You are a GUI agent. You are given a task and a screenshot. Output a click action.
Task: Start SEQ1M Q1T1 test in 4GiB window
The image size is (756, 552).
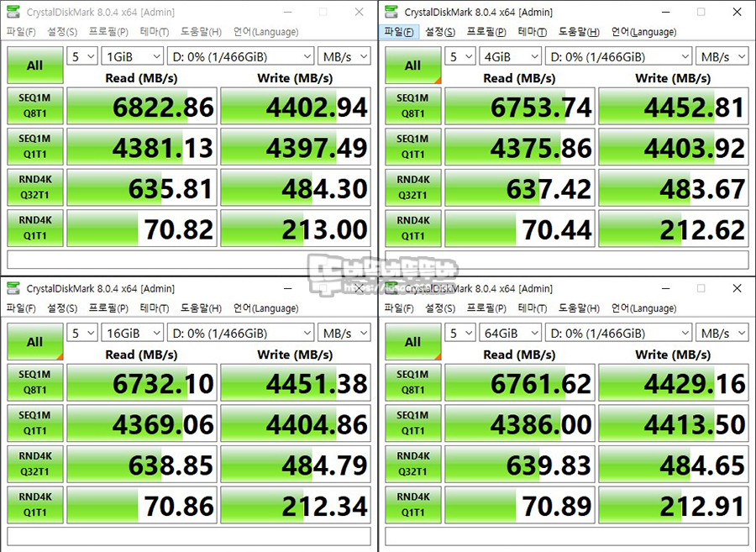[412, 146]
